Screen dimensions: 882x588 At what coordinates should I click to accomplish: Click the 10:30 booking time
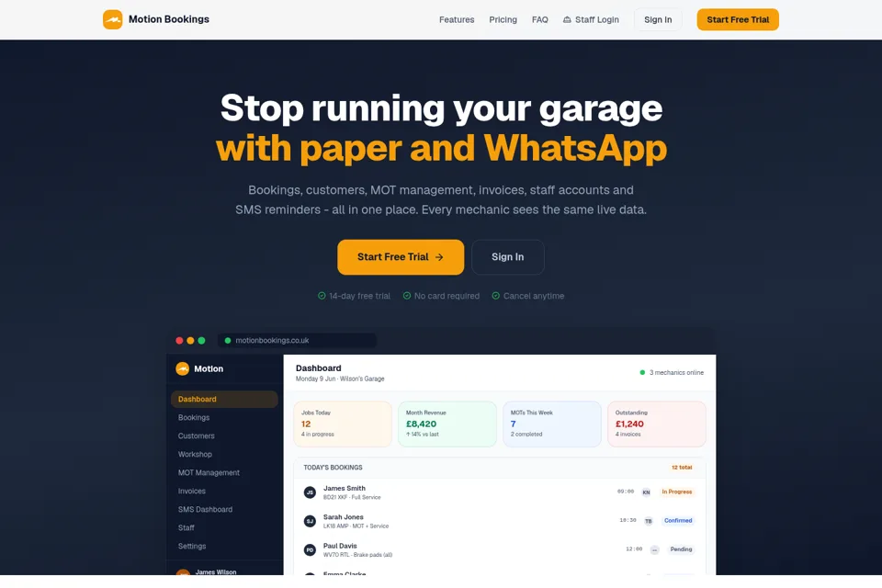(628, 521)
